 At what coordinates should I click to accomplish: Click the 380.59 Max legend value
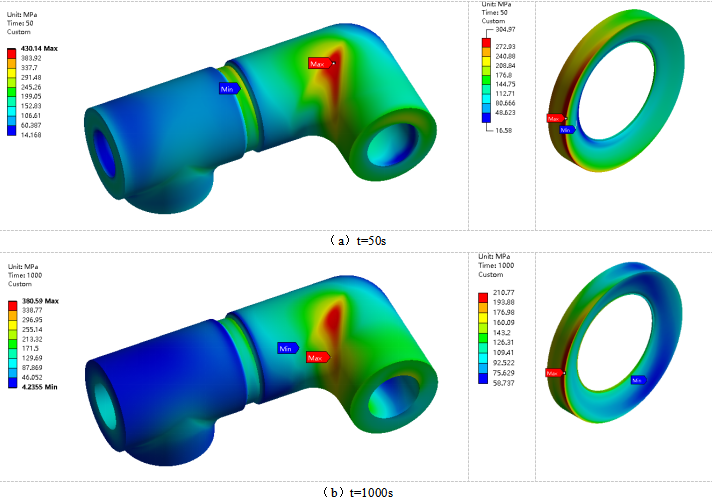(39, 300)
